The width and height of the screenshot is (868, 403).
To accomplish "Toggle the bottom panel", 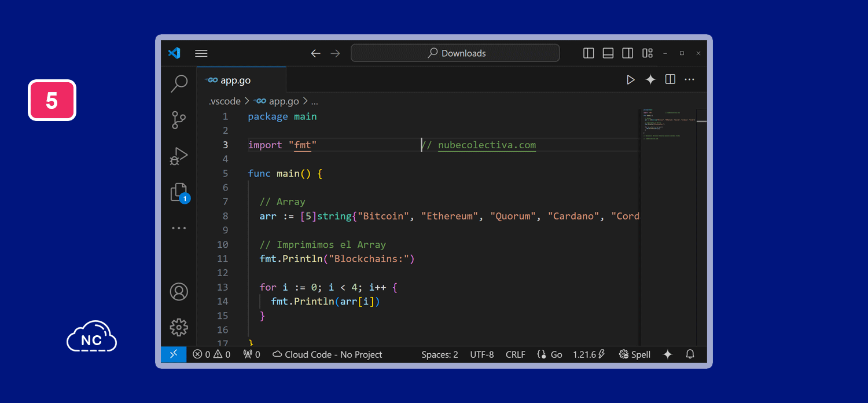I will point(608,53).
